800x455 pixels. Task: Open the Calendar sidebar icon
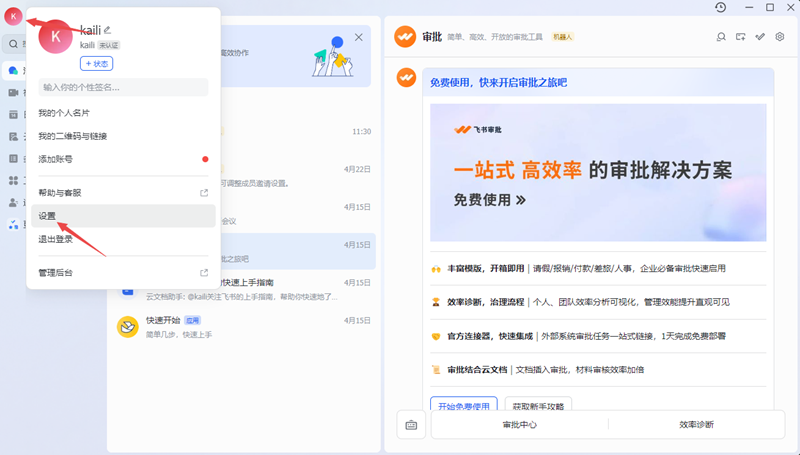coord(13,115)
